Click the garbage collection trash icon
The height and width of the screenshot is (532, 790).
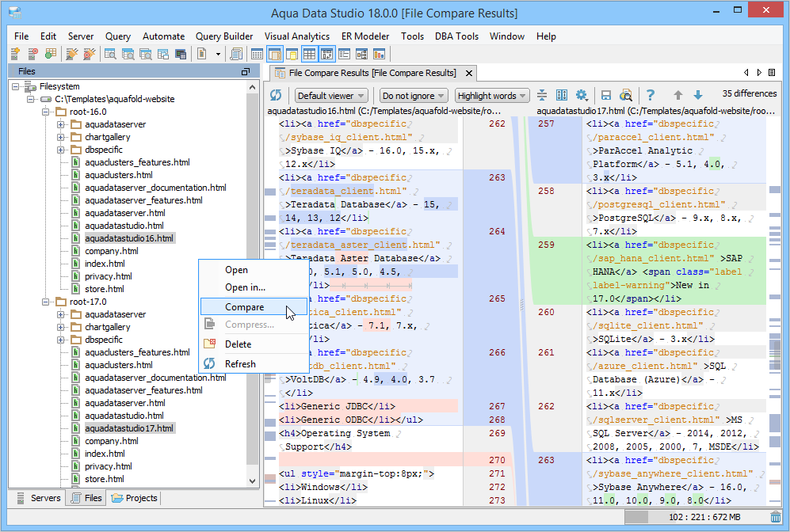[775, 517]
